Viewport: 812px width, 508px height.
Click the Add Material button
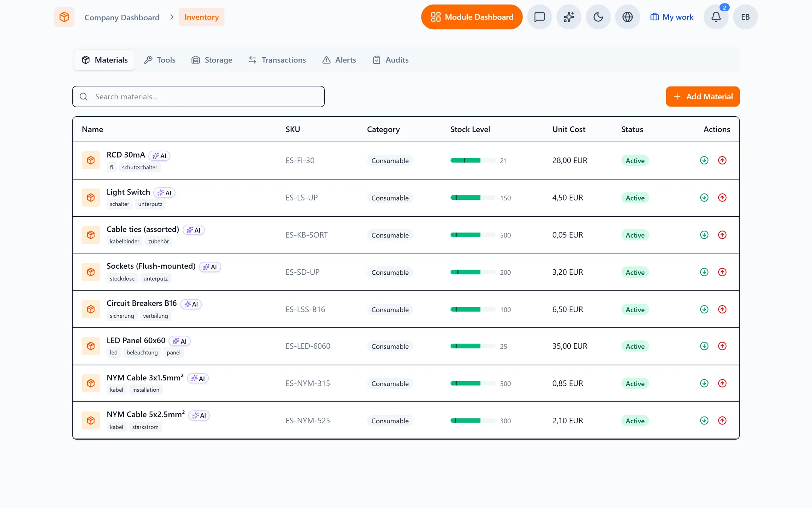pyautogui.click(x=703, y=97)
